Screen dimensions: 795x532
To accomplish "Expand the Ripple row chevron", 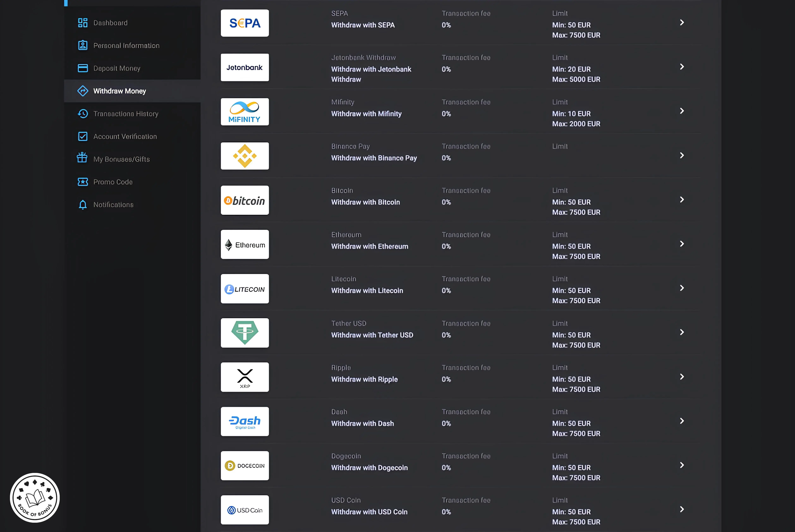I will [x=682, y=377].
